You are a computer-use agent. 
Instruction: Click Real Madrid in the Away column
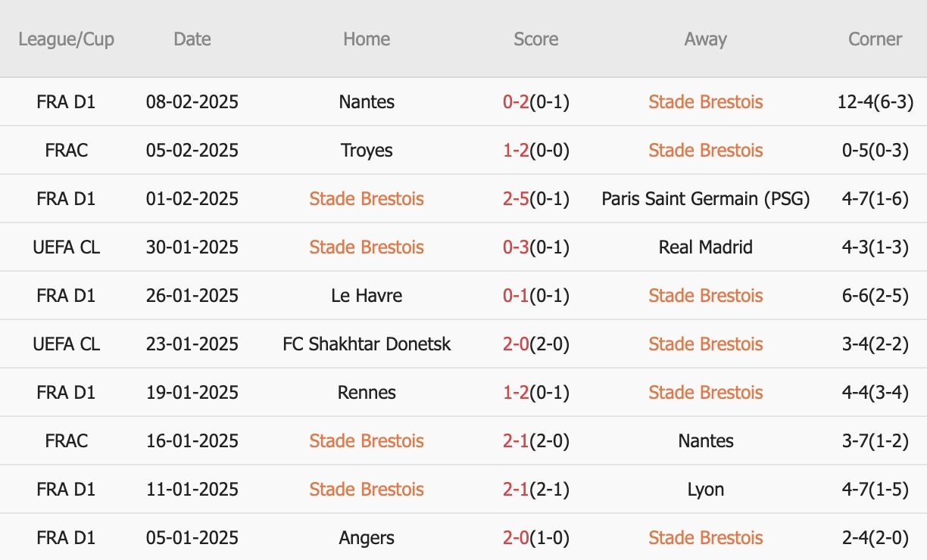pos(705,247)
